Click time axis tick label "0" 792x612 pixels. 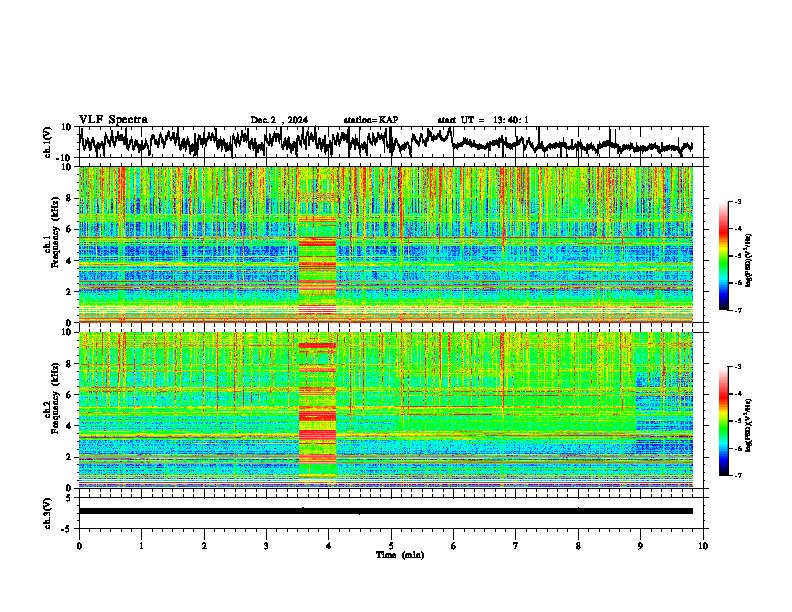pyautogui.click(x=79, y=546)
